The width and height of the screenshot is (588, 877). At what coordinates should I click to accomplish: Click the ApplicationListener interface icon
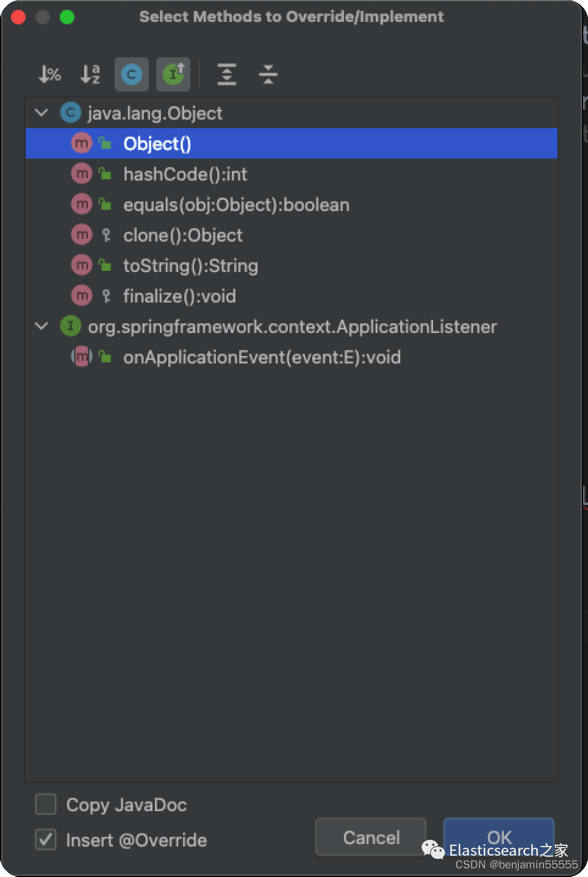70,326
